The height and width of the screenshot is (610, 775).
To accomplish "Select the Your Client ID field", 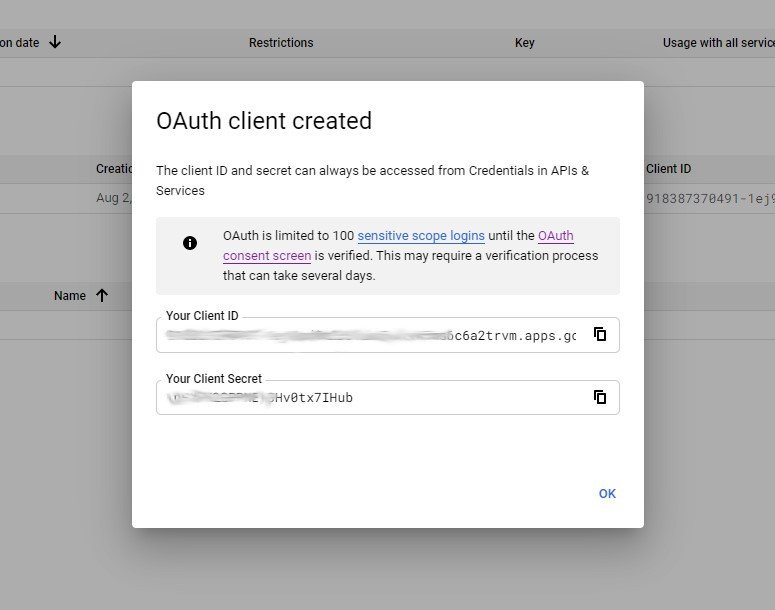I will tap(388, 335).
